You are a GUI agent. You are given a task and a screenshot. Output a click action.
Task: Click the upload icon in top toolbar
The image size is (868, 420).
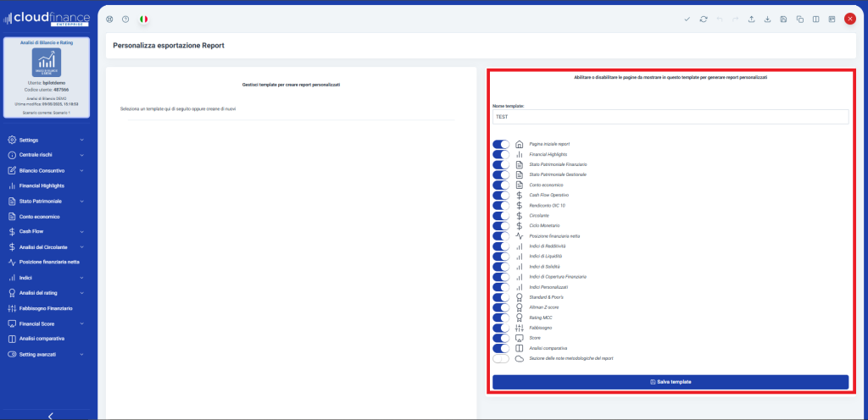click(751, 19)
